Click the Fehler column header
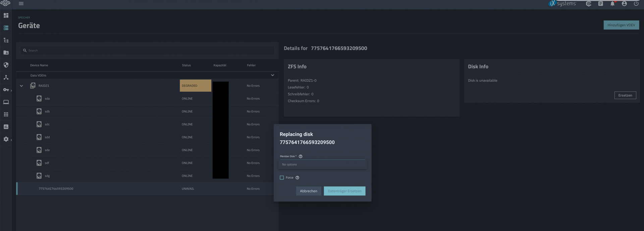The image size is (644, 231). (x=251, y=65)
